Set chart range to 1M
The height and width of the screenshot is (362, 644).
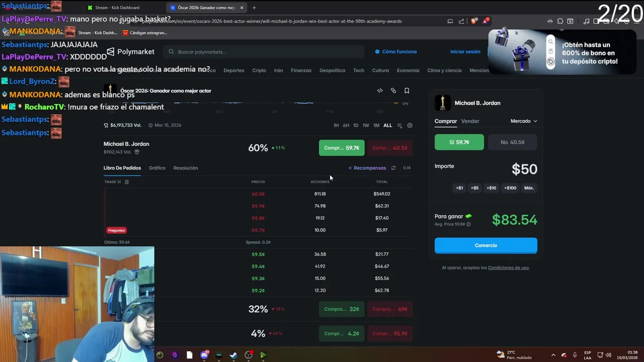(x=376, y=125)
